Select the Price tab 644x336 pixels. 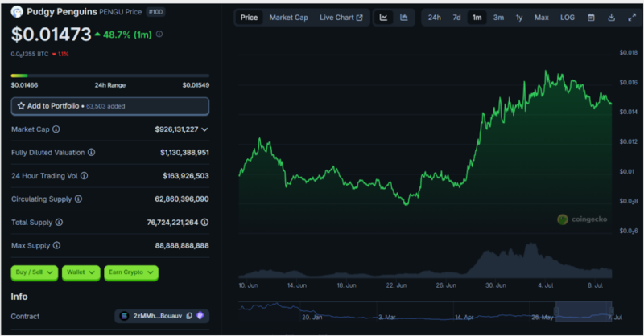(x=250, y=18)
